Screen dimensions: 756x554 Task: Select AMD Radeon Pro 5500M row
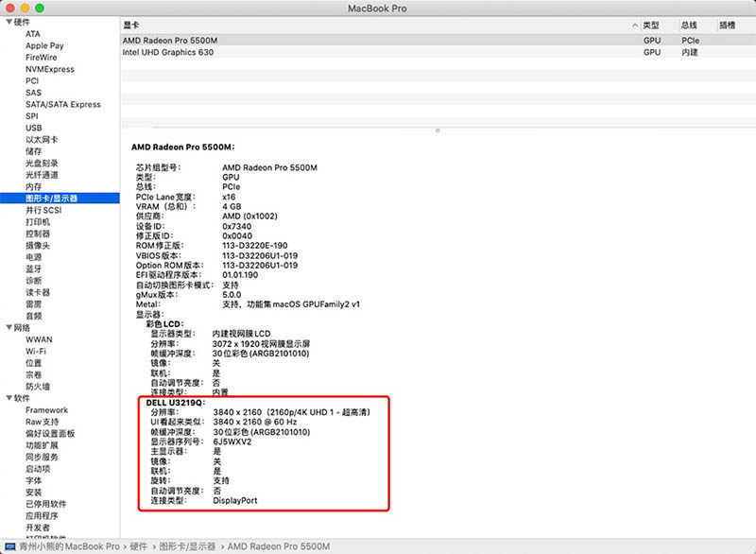coord(438,40)
